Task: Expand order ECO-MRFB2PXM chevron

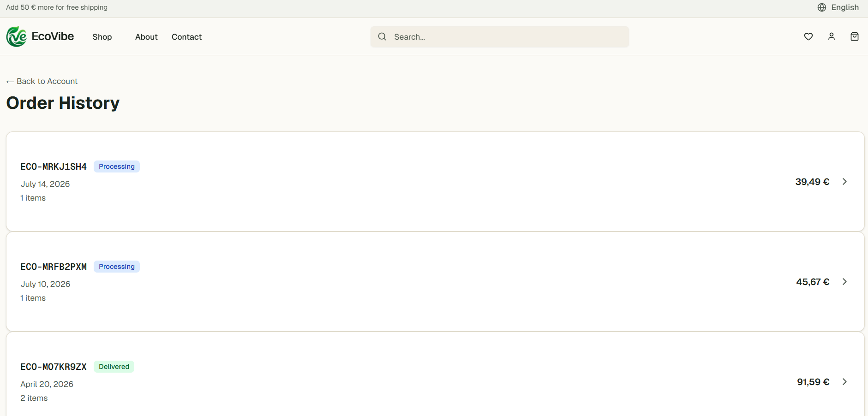Action: point(844,282)
